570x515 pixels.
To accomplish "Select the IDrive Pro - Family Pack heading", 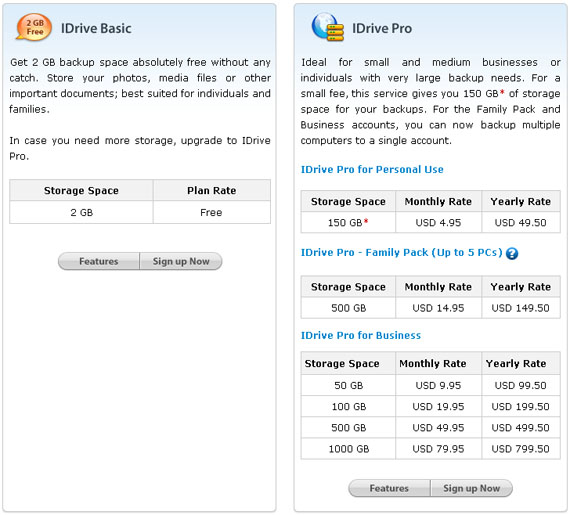I will click(401, 253).
